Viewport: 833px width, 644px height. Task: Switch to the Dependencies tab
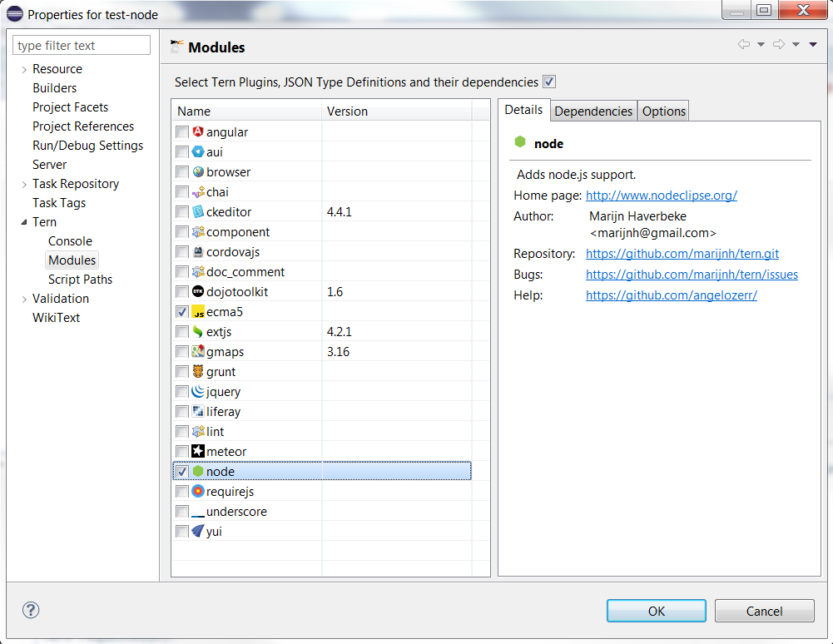593,110
